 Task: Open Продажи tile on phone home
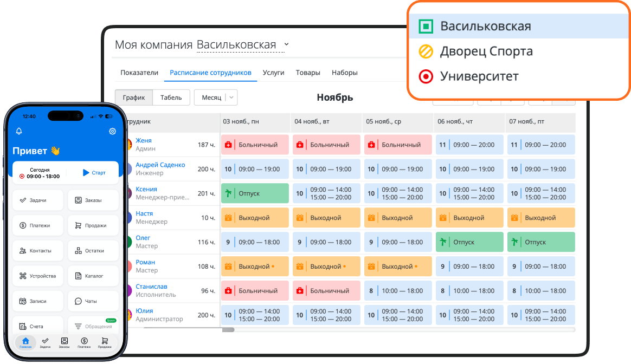93,225
